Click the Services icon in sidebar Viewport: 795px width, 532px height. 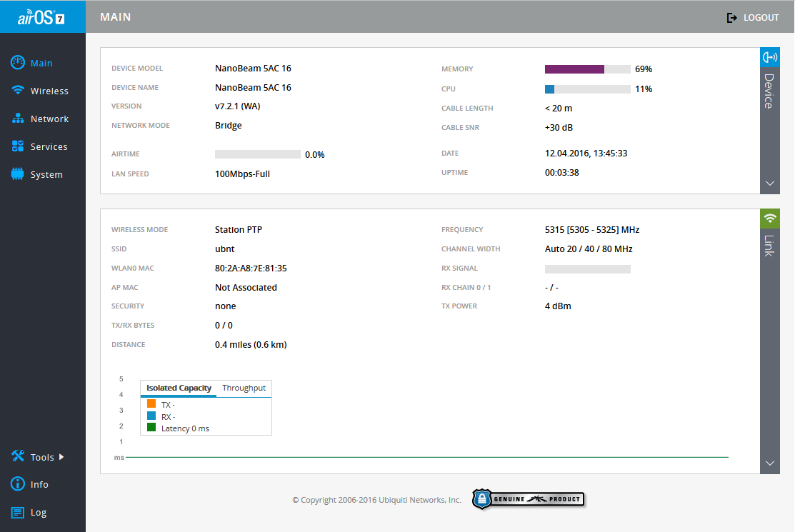point(18,146)
